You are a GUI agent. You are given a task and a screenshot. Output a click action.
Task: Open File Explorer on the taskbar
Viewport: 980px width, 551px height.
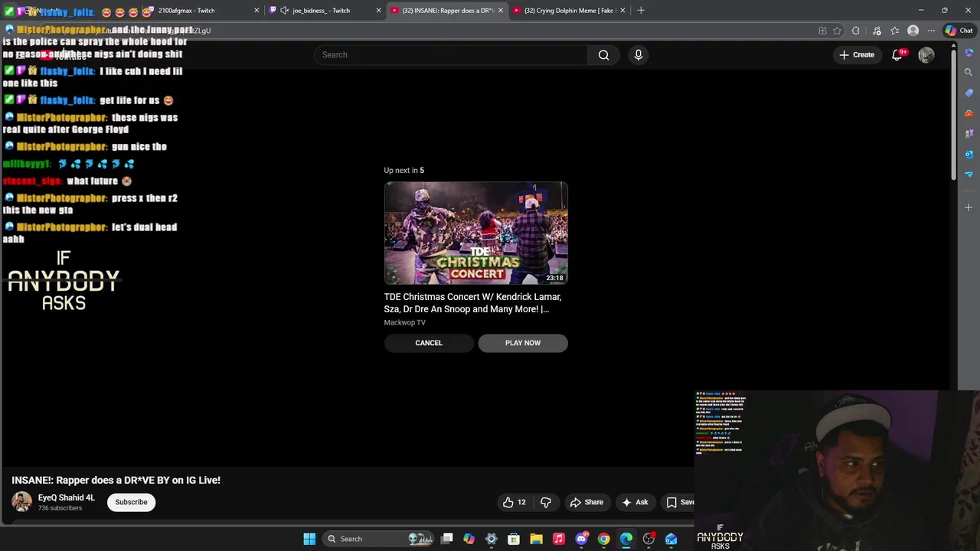point(536,539)
